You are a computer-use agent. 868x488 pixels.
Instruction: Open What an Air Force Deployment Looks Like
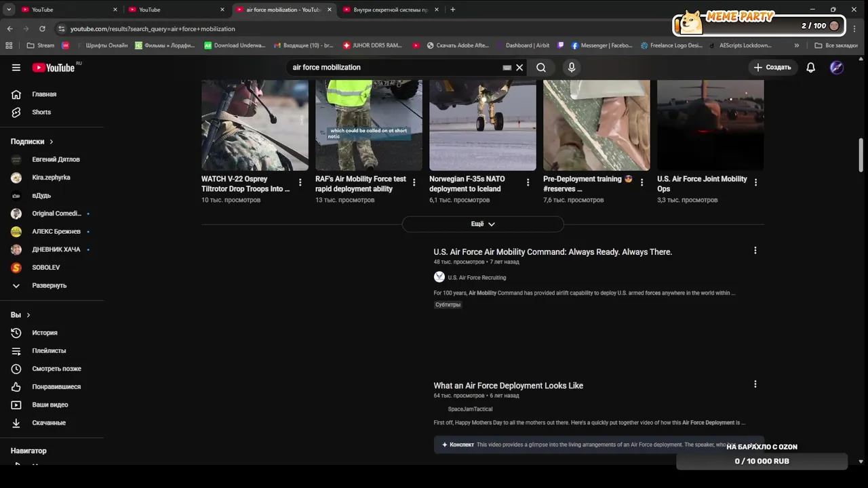tap(509, 386)
